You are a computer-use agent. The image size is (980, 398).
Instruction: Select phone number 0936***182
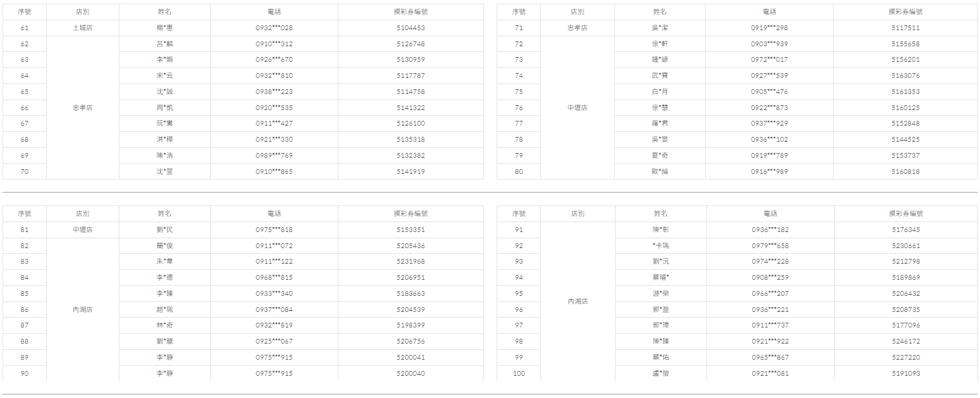point(770,230)
